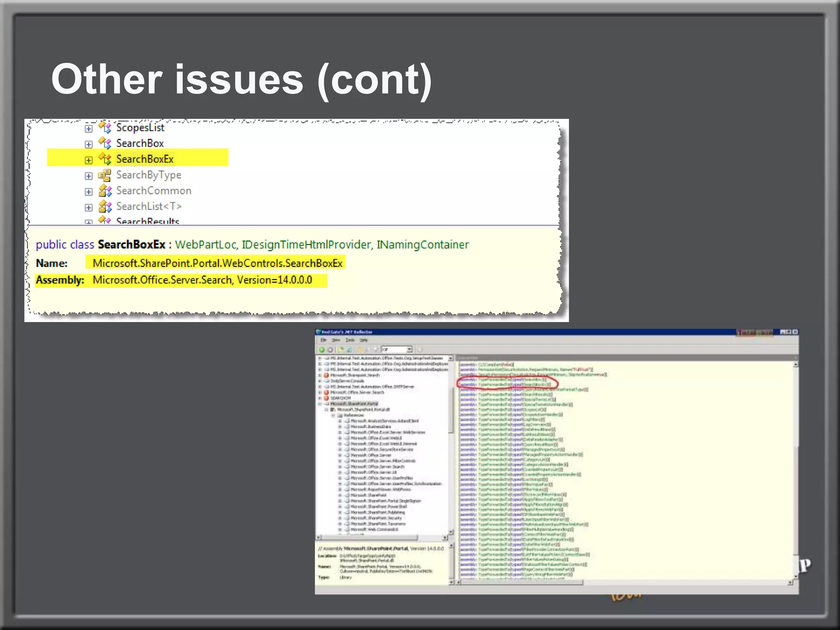
Task: Click the grey Forward button in Reflector toolbar
Action: [330, 349]
